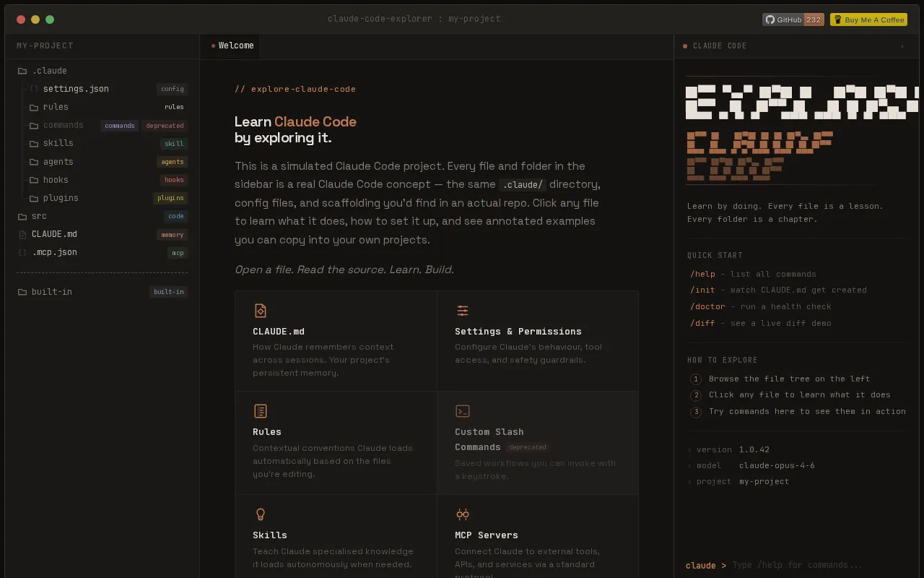Open .mcp.json from the sidebar

(x=102, y=252)
